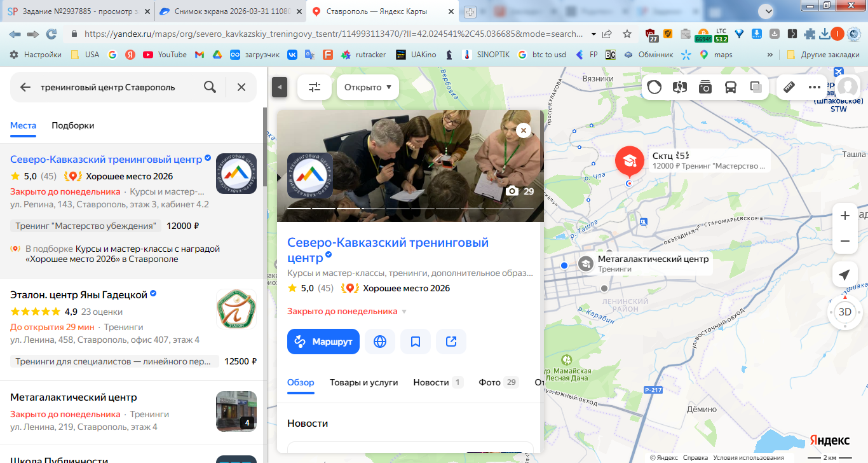Image resolution: width=868 pixels, height=463 pixels.
Task: Open the "Фото" tab
Action: [x=499, y=382]
